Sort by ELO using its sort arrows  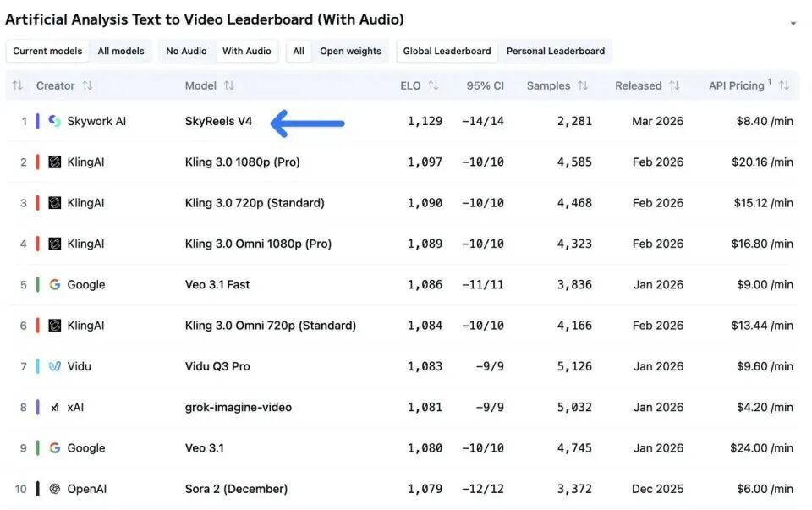[x=433, y=85]
